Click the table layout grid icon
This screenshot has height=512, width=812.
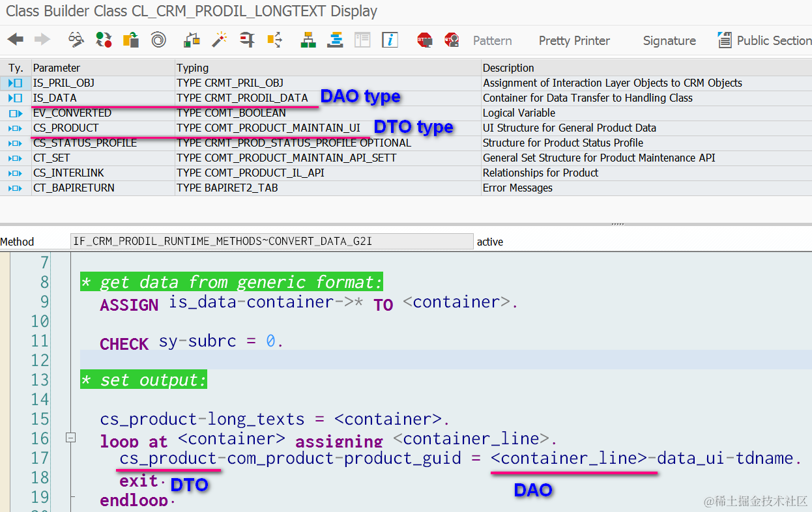coord(362,40)
